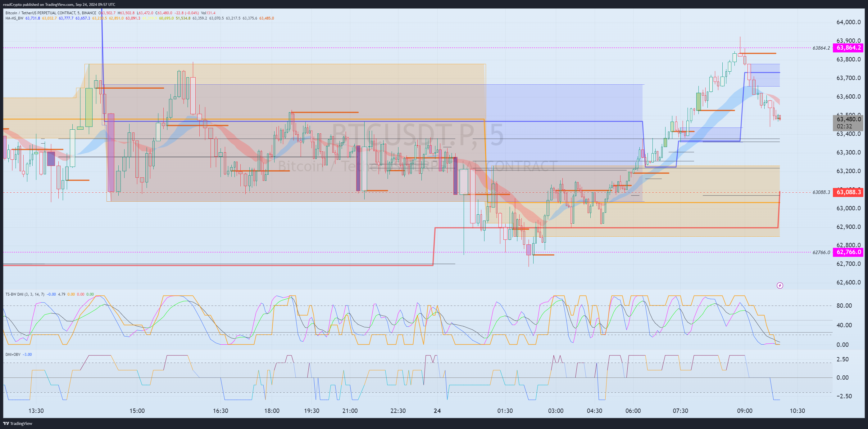Click 63,000.0 on the price axis
Image resolution: width=868 pixels, height=429 pixels.
pyautogui.click(x=848, y=208)
